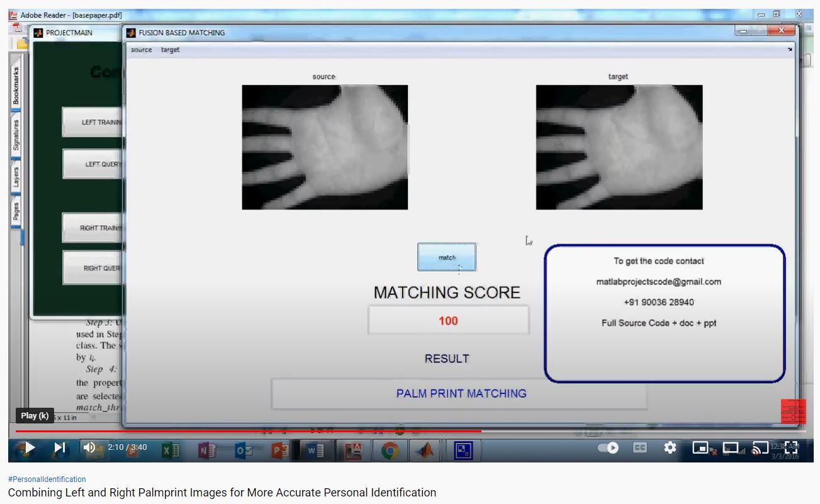Screen dimensions: 820x504
Task: Open the #PersonalIdentification hashtag link
Action: (47, 479)
